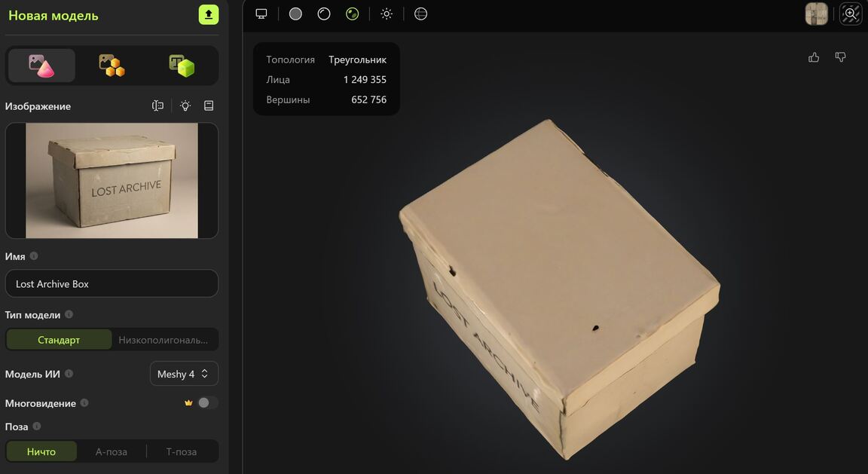
Task: Click the thumbs down feedback icon
Action: pyautogui.click(x=840, y=57)
